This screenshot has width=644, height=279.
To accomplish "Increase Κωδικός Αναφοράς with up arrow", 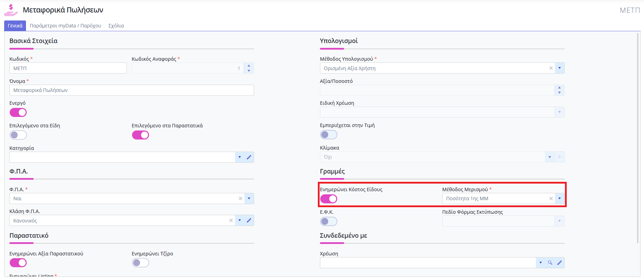I will (x=249, y=66).
